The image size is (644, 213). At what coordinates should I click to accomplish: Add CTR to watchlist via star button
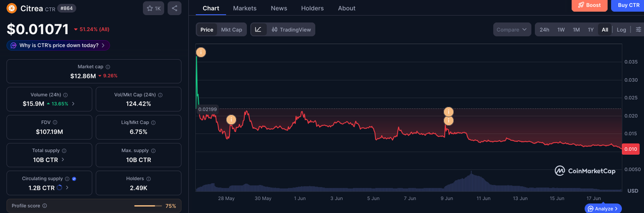(154, 8)
